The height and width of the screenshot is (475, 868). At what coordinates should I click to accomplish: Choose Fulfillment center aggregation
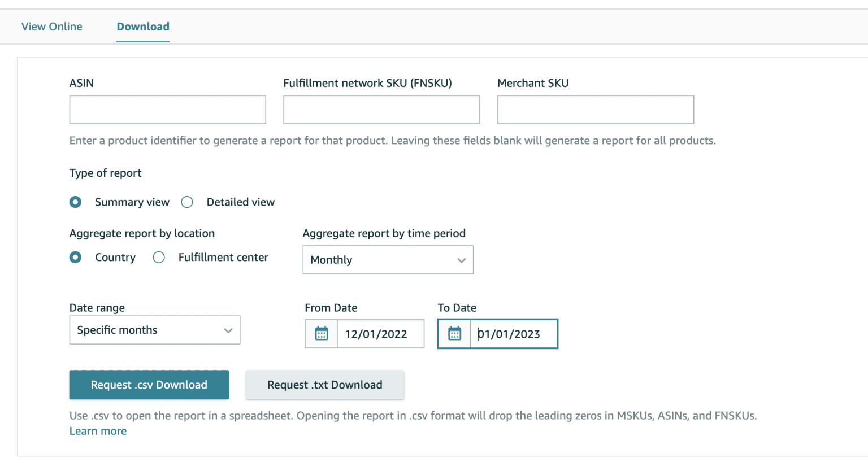tap(159, 257)
